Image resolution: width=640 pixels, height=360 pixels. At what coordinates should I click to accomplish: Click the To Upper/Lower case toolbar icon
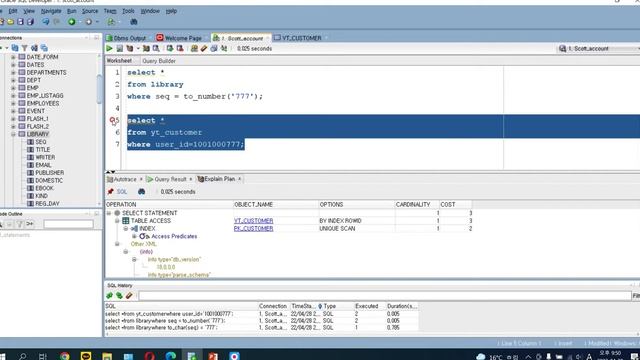pos(224,49)
